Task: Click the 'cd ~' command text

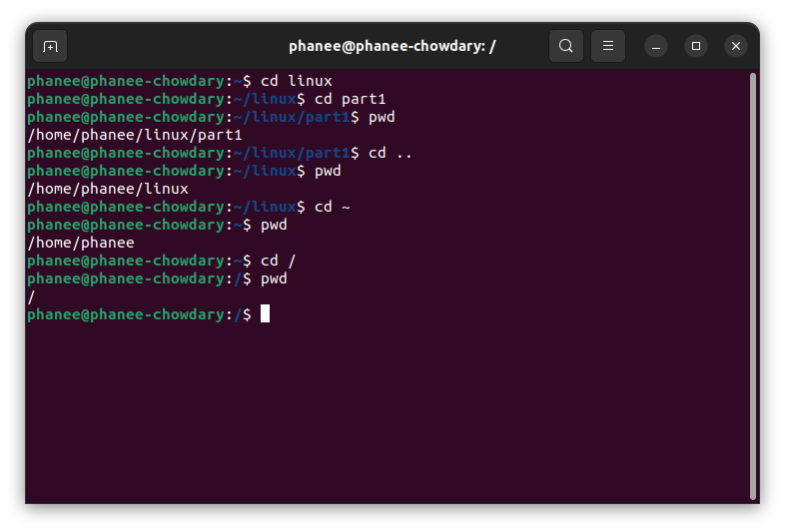Action: 333,207
